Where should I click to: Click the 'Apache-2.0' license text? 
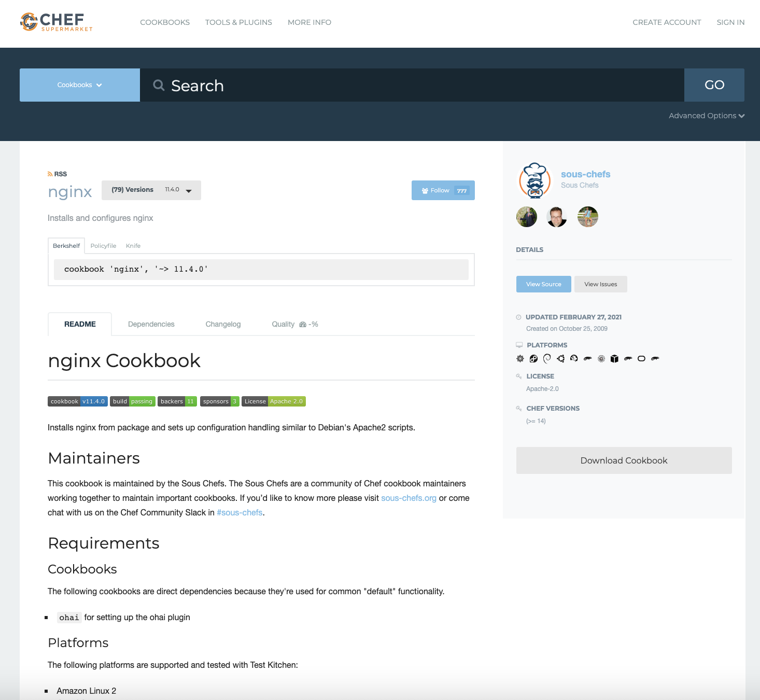[x=542, y=389]
